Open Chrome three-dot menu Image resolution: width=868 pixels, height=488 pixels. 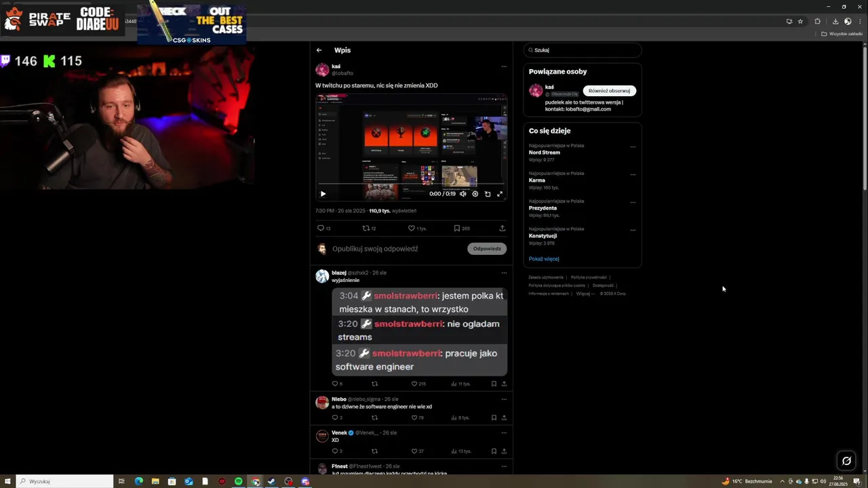tap(860, 21)
